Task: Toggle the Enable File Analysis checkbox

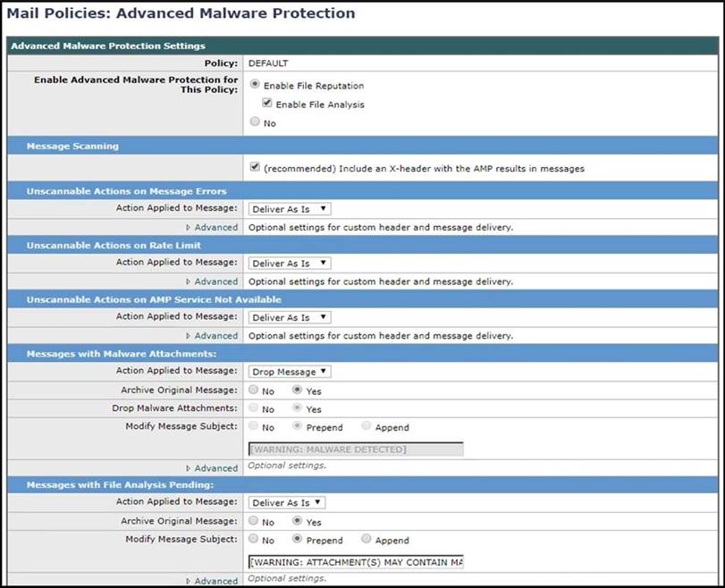Action: coord(267,104)
